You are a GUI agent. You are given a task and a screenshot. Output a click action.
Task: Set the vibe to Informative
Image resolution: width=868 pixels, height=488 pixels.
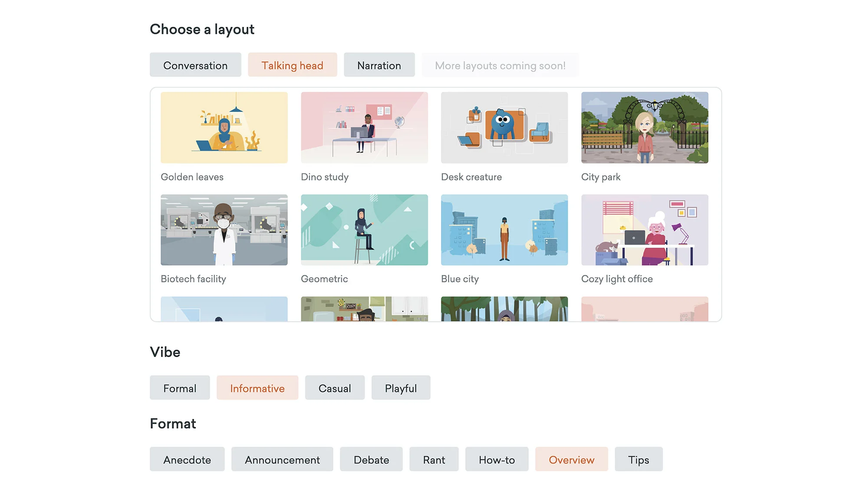257,388
